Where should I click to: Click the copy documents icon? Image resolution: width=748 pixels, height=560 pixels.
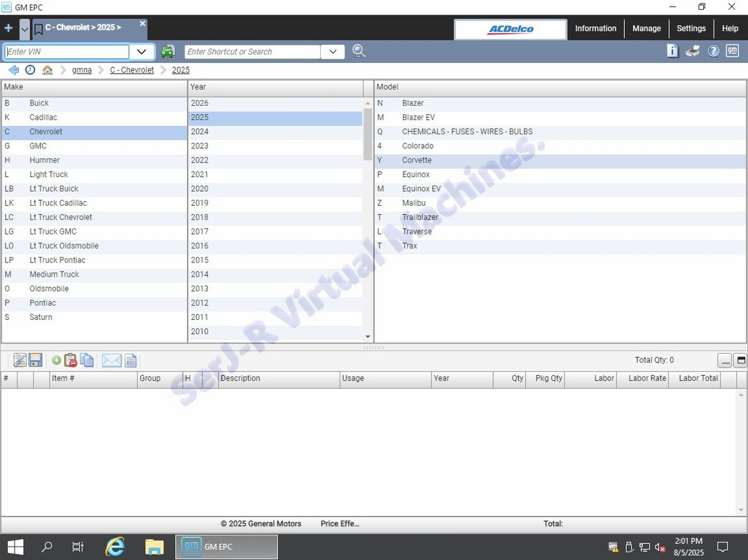pyautogui.click(x=87, y=360)
